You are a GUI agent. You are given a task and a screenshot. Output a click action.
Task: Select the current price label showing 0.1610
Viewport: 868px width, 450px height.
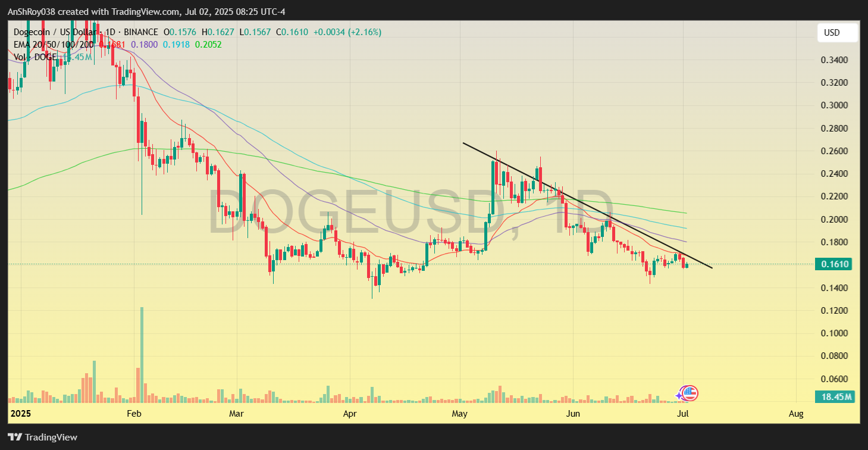pos(835,264)
